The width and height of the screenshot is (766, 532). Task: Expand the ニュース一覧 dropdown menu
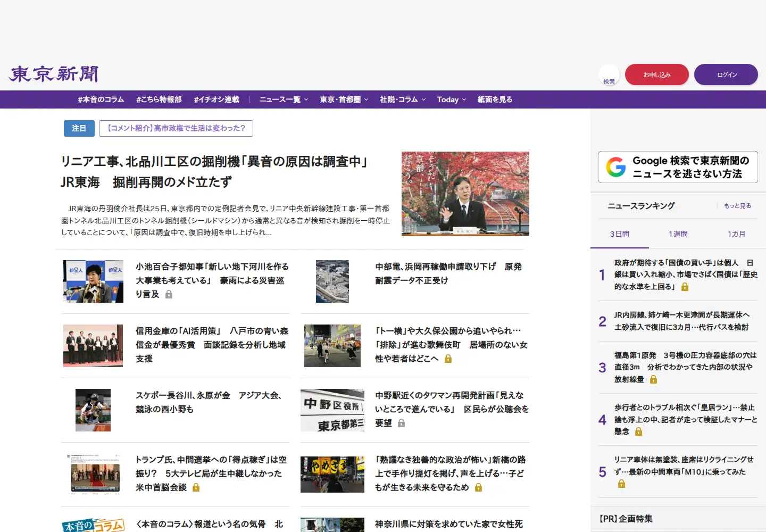(284, 99)
